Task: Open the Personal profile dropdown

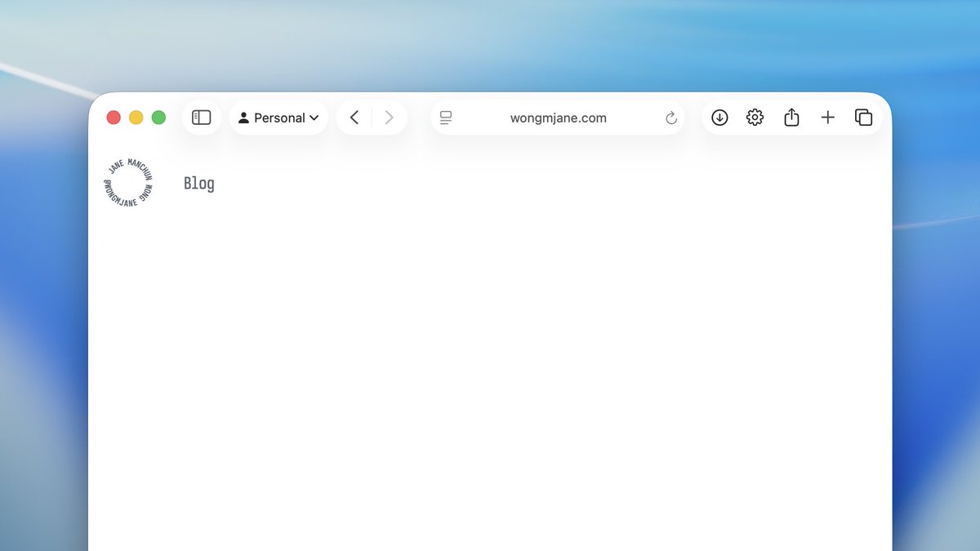Action: point(278,117)
